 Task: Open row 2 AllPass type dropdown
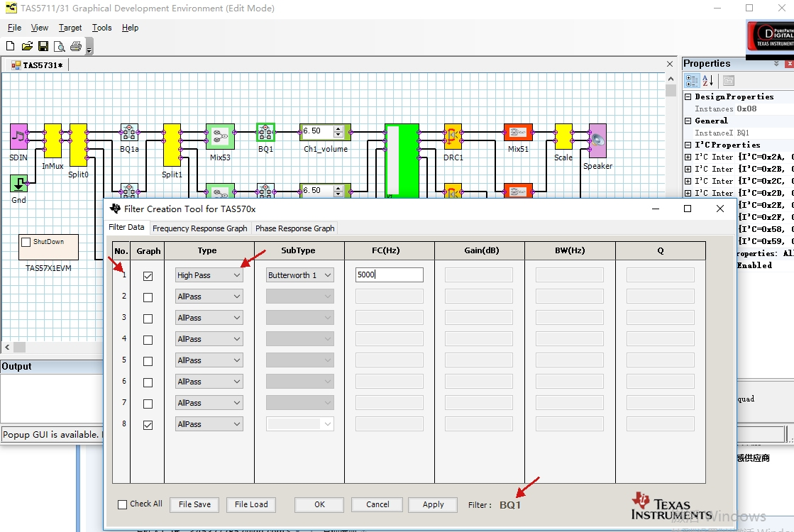209,297
